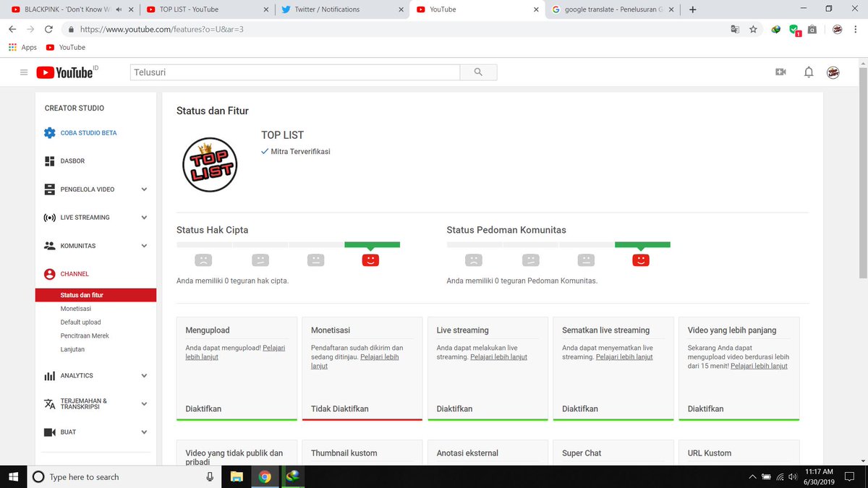Viewport: 868px width, 488px height.
Task: Open the YouTube hamburger guide menu
Action: pos(24,72)
